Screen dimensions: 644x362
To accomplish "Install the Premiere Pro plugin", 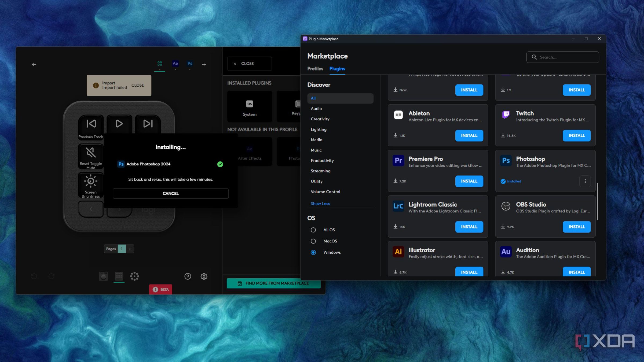I will tap(469, 181).
